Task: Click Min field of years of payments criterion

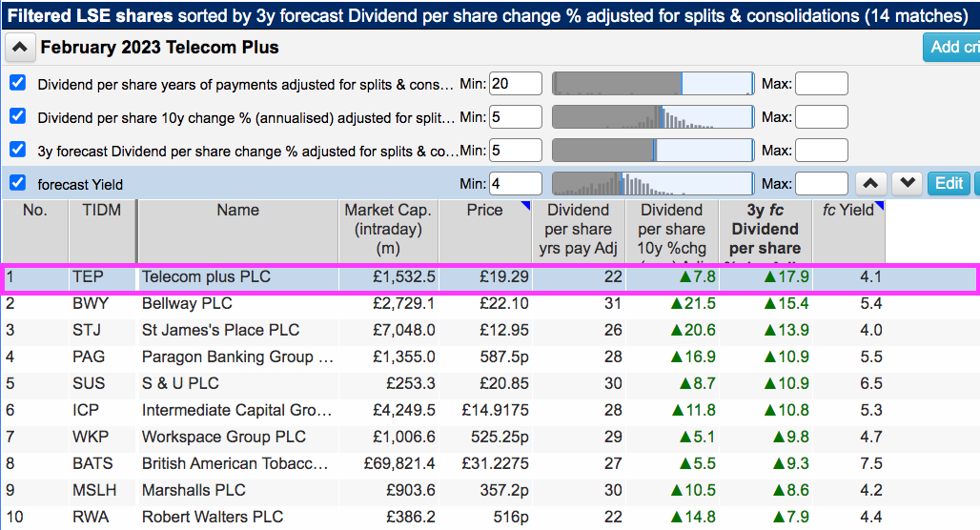Action: [x=516, y=83]
